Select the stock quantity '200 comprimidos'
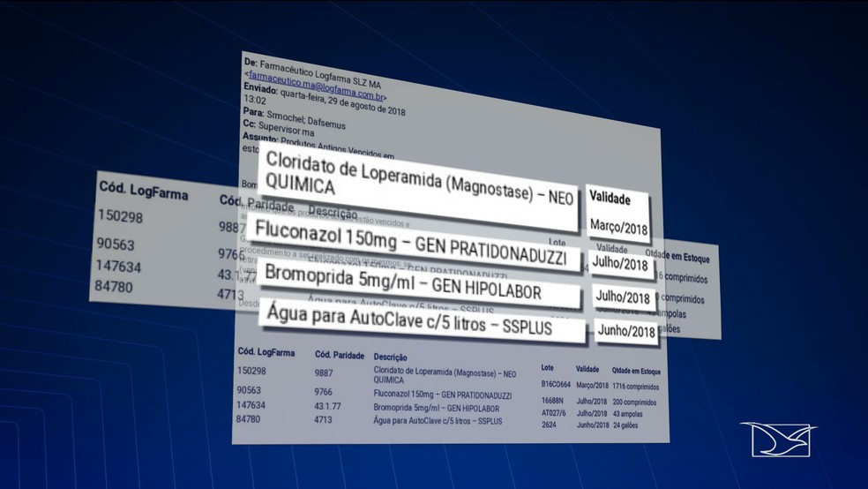 pos(634,402)
